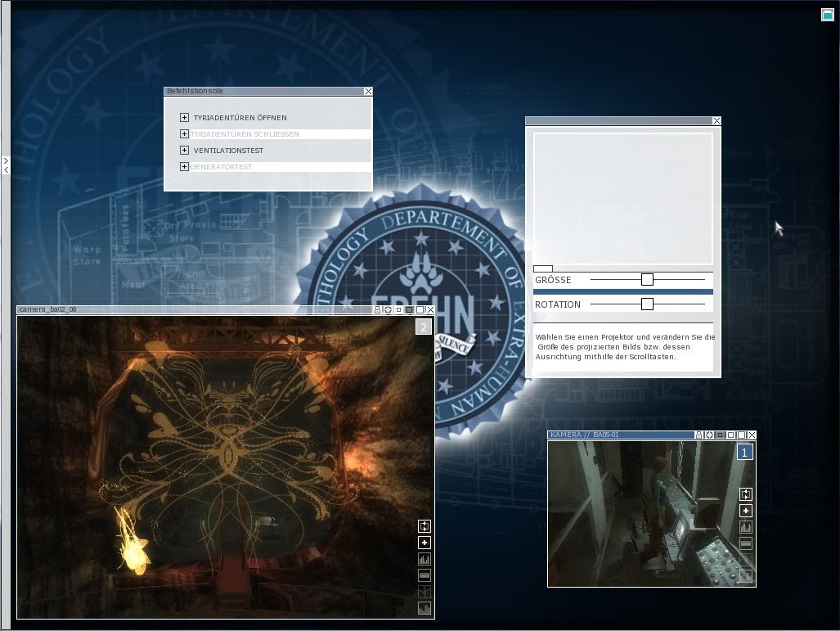Click the swap-arrows icon in camera_ba02_08 view
The width and height of the screenshot is (840, 631).
click(424, 526)
